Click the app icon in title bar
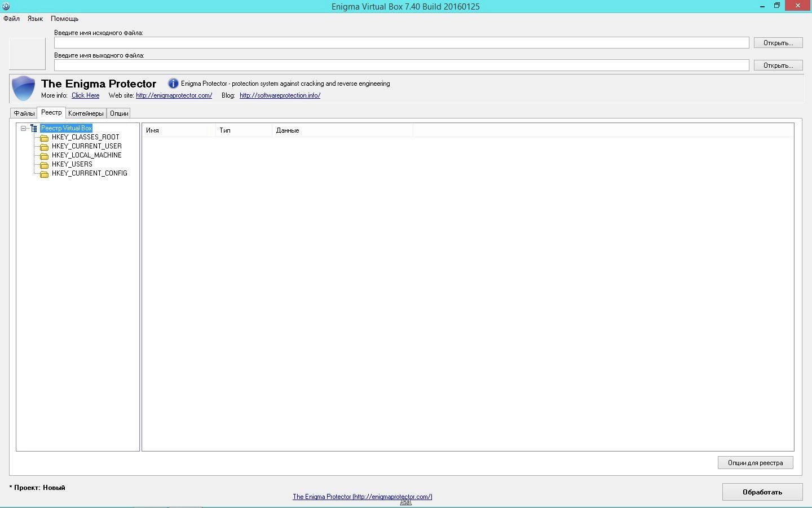812x508 pixels. click(x=6, y=6)
